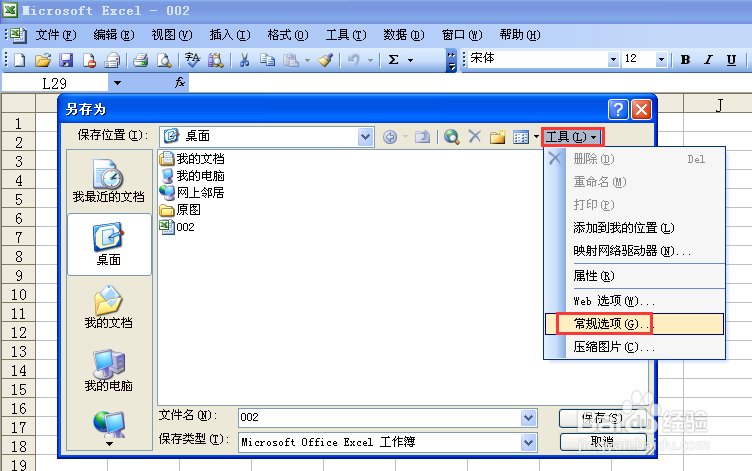
Task: Click the Search the Web globe icon
Action: click(451, 137)
